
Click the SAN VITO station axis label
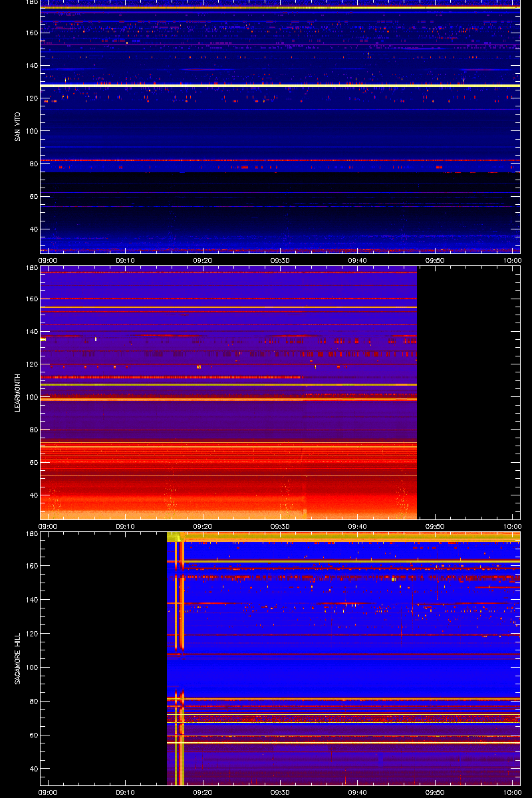[x=17, y=126]
